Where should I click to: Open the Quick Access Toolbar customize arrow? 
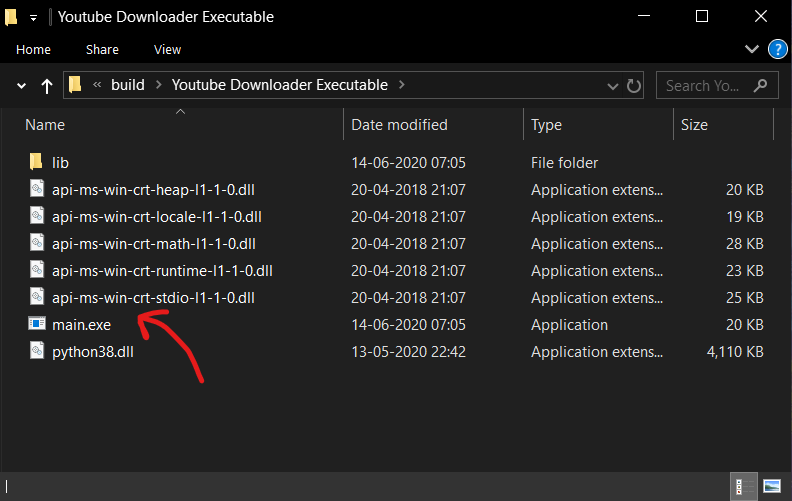(x=33, y=18)
